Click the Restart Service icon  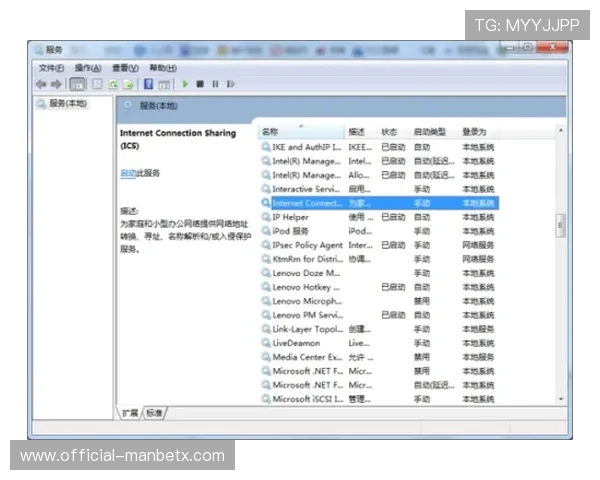click(230, 84)
